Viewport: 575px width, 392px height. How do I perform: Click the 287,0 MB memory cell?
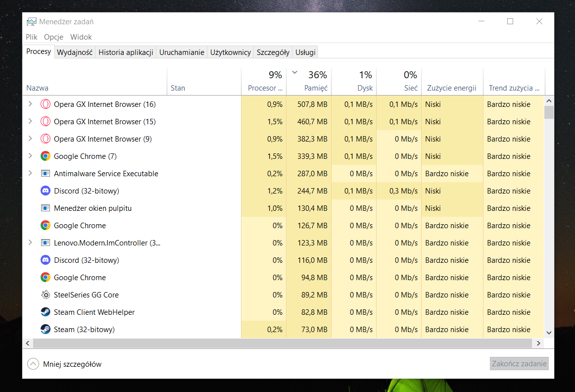309,173
